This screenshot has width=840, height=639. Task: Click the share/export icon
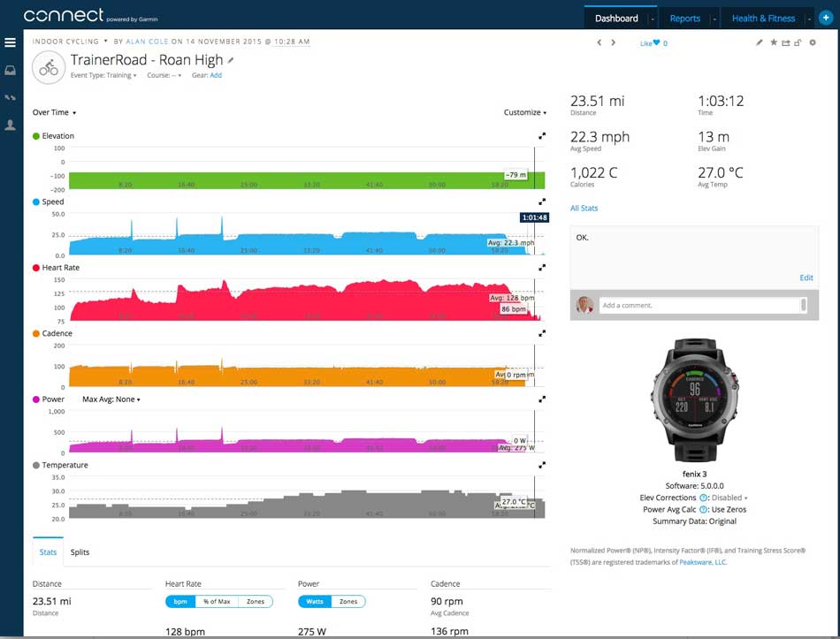tap(786, 42)
